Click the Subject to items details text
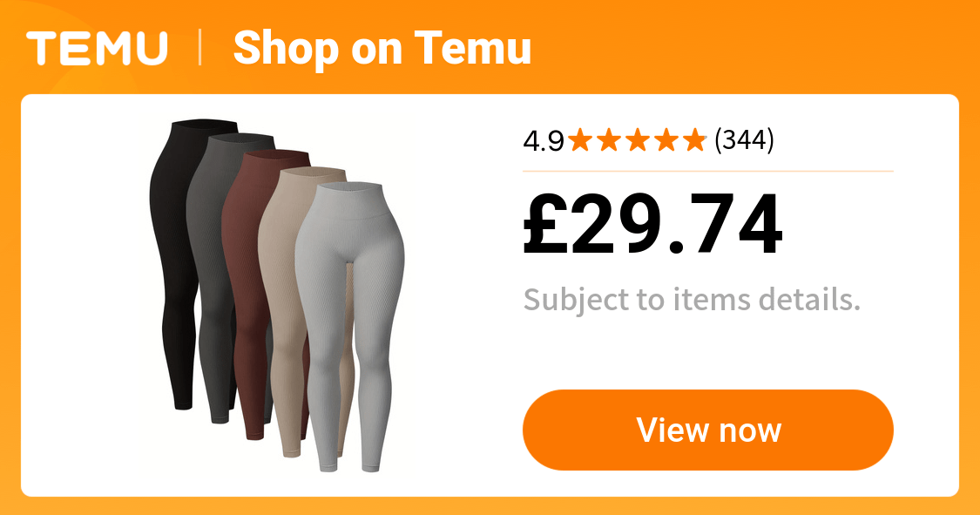 (x=692, y=301)
